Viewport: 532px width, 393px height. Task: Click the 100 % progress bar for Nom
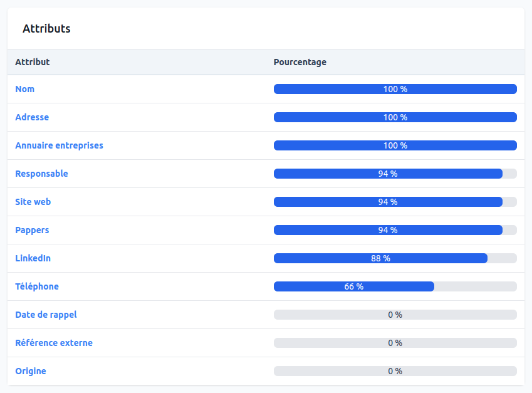click(395, 89)
